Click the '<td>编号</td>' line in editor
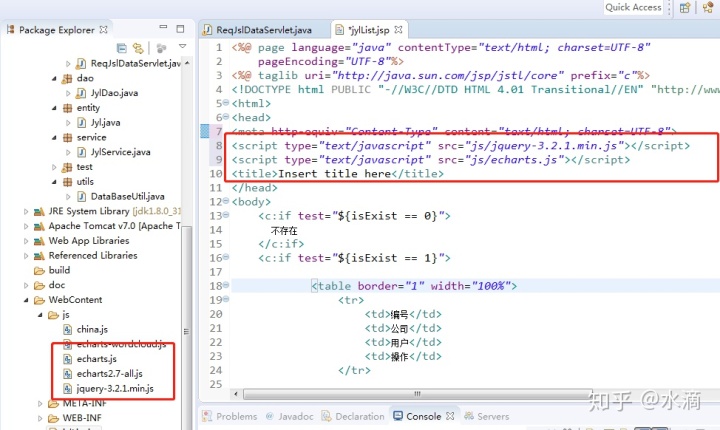The height and width of the screenshot is (430, 720). [403, 314]
